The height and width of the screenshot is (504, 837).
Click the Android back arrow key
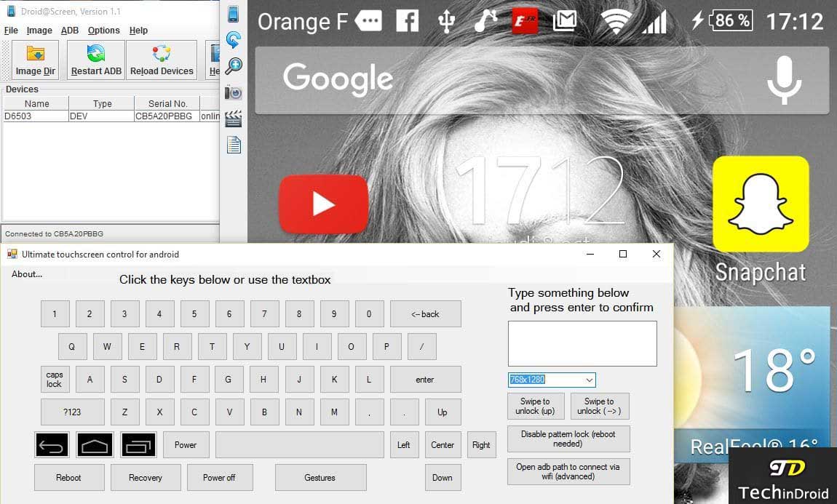point(52,445)
